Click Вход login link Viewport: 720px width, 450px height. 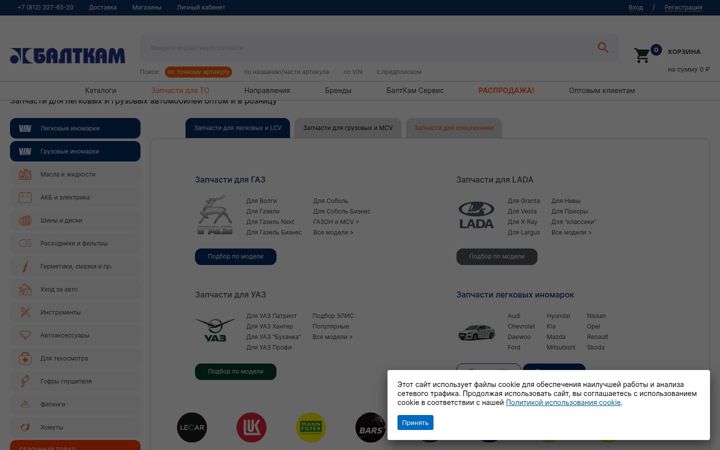click(636, 7)
